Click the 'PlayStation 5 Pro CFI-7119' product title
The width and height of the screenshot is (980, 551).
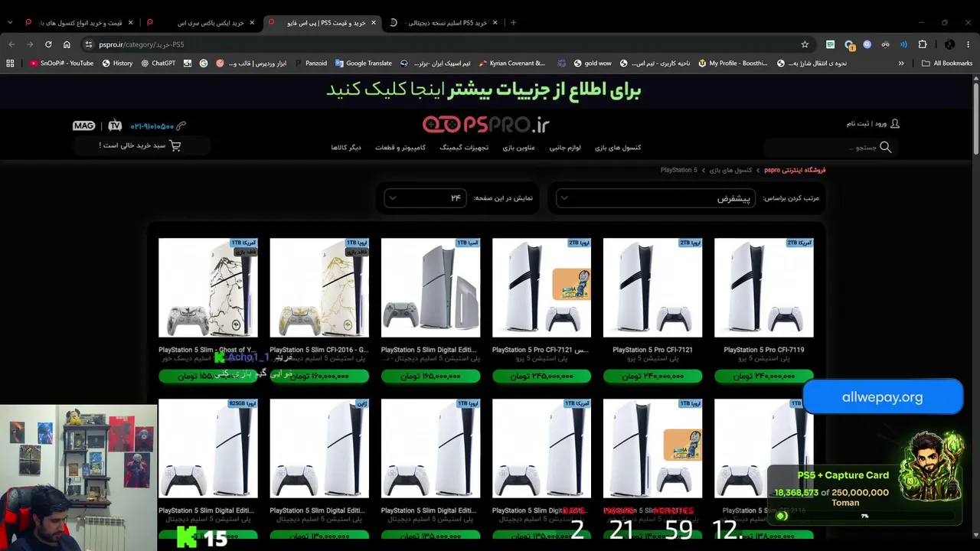764,350
